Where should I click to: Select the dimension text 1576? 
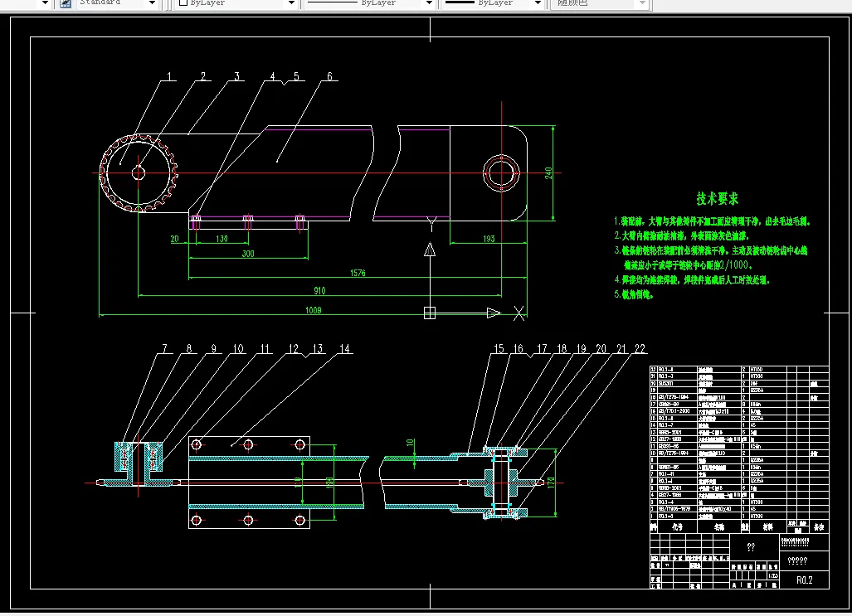(358, 273)
